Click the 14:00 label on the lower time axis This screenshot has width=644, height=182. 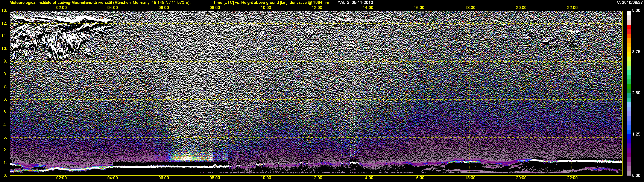tap(368, 178)
